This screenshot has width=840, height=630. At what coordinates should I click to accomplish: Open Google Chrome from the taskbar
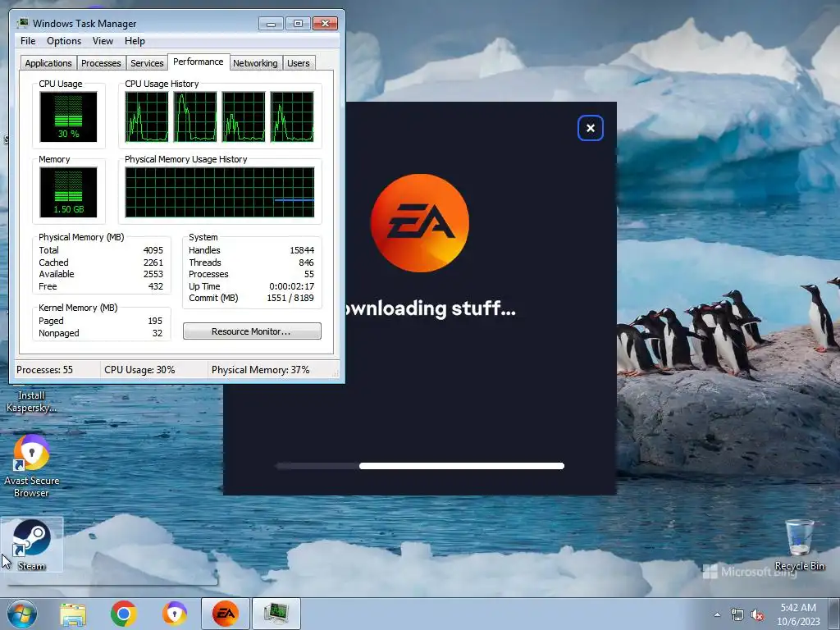click(x=124, y=614)
